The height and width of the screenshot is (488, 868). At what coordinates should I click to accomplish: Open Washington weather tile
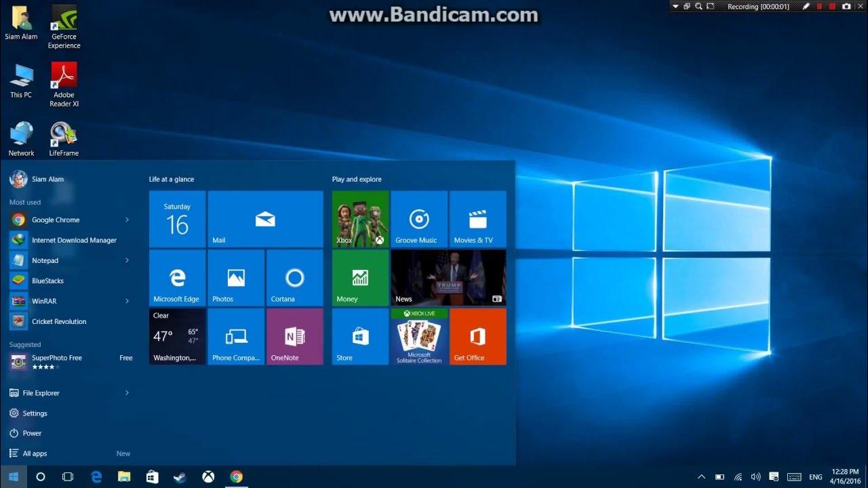177,336
